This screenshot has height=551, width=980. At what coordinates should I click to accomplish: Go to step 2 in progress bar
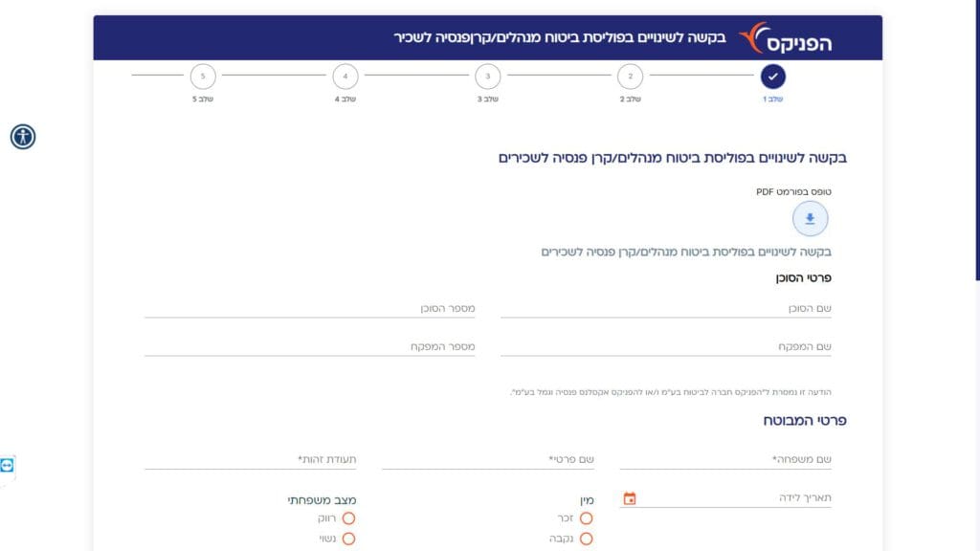(x=630, y=76)
